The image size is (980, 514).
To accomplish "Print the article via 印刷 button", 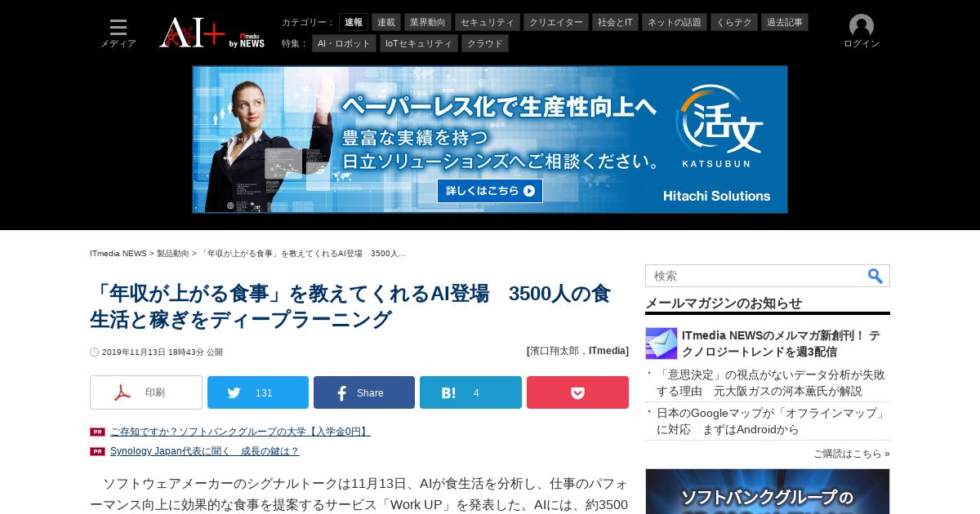I will click(x=146, y=392).
